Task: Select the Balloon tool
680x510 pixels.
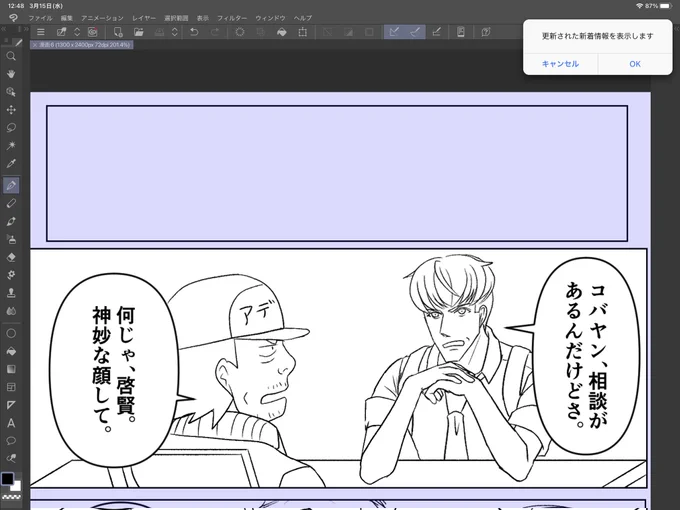Action: click(11, 441)
